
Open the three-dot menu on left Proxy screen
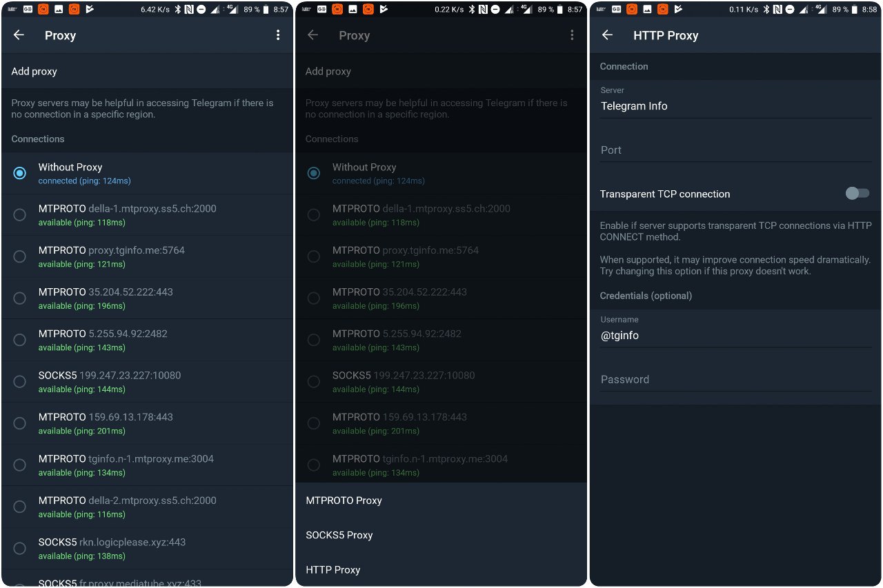click(278, 35)
